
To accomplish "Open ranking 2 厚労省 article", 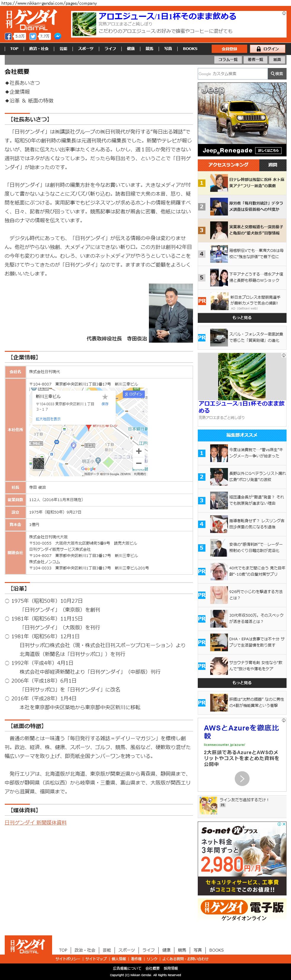I will (242, 207).
